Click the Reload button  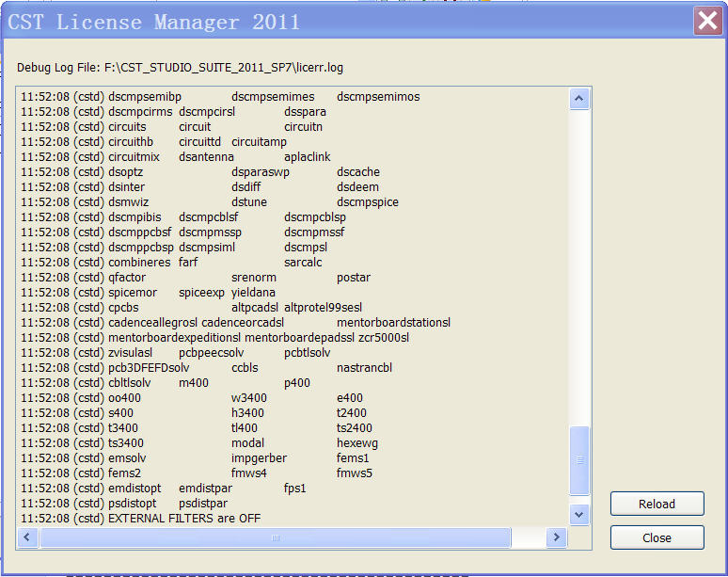coord(657,504)
